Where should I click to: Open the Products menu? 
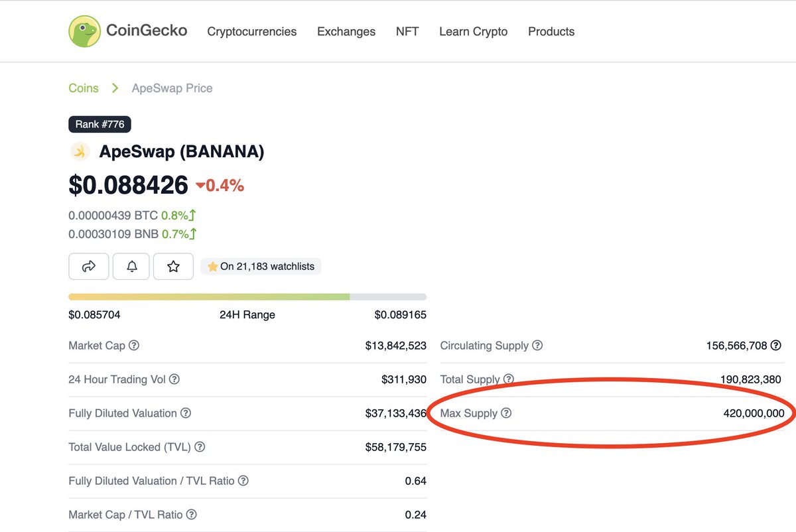(551, 31)
